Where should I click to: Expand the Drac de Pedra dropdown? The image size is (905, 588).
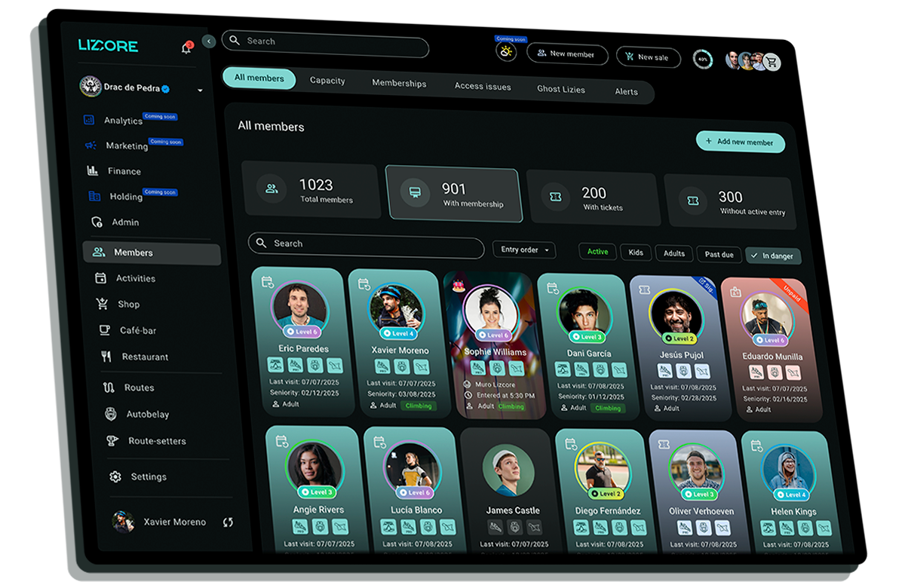(200, 90)
